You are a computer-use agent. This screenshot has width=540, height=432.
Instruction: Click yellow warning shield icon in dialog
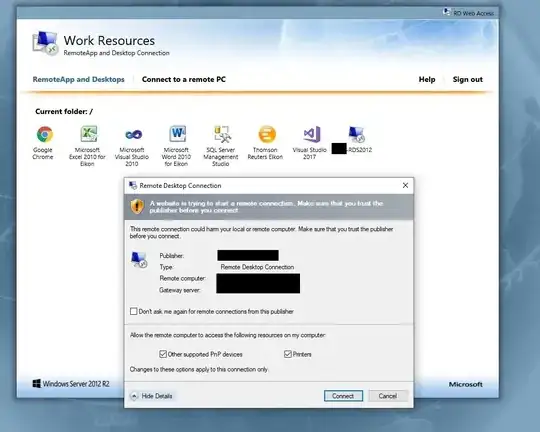pyautogui.click(x=137, y=206)
